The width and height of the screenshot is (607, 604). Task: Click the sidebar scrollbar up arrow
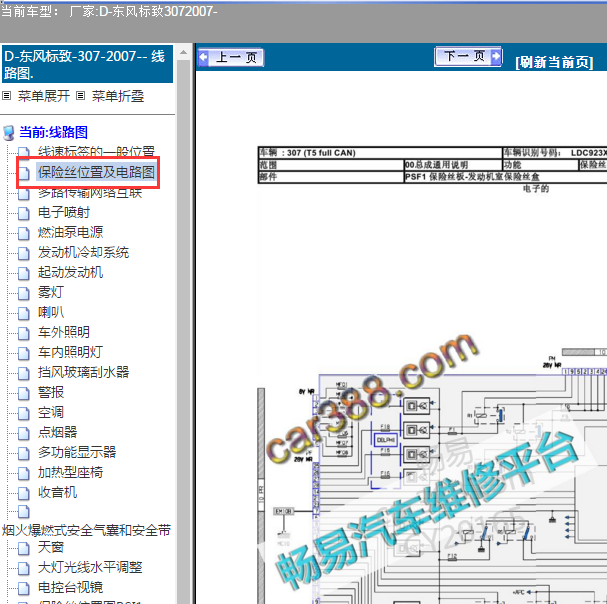[x=183, y=51]
